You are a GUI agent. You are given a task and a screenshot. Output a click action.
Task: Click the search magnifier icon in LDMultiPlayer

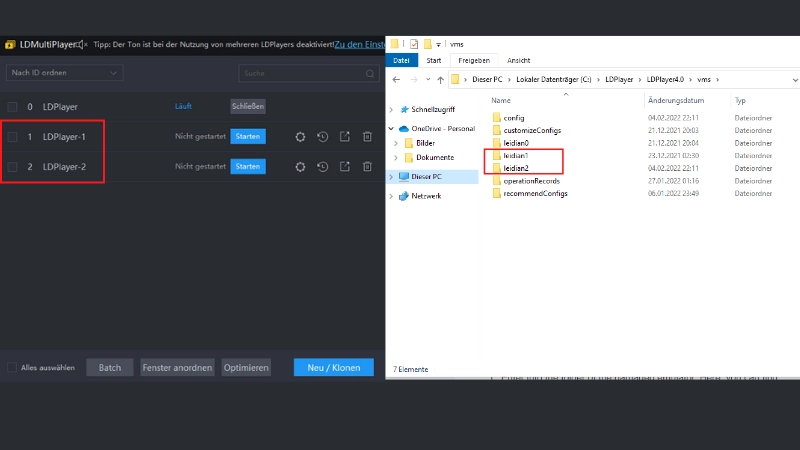click(370, 73)
